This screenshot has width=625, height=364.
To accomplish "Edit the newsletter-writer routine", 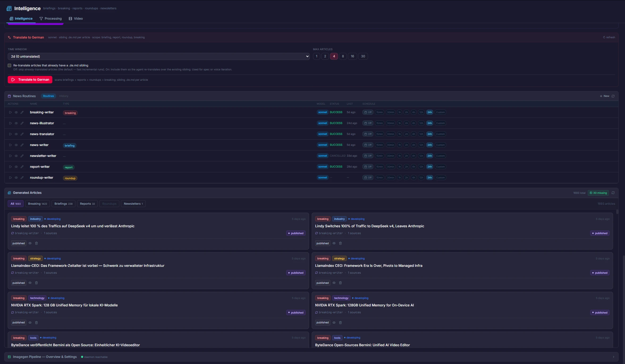I will [22, 156].
